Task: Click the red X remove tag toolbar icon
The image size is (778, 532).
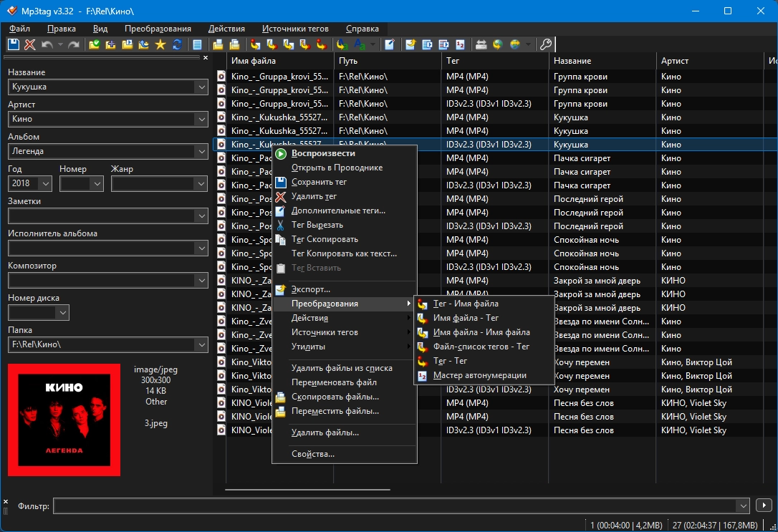Action: (30, 44)
